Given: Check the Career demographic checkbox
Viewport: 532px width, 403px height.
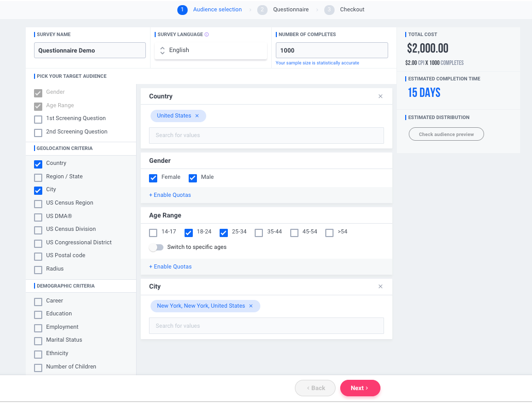Looking at the screenshot, I should click(x=38, y=302).
